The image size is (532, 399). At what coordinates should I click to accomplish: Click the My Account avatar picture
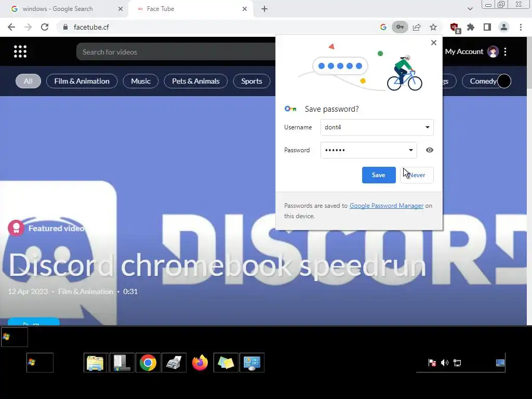coord(493,51)
